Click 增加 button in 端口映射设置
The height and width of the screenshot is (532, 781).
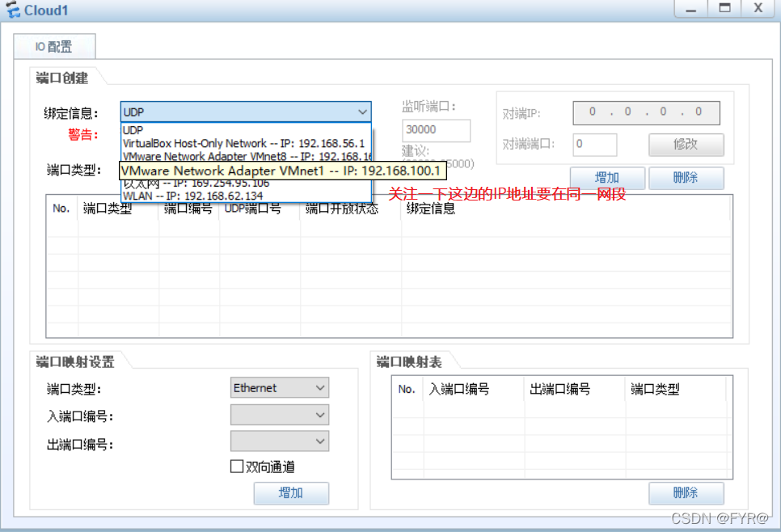coord(291,493)
